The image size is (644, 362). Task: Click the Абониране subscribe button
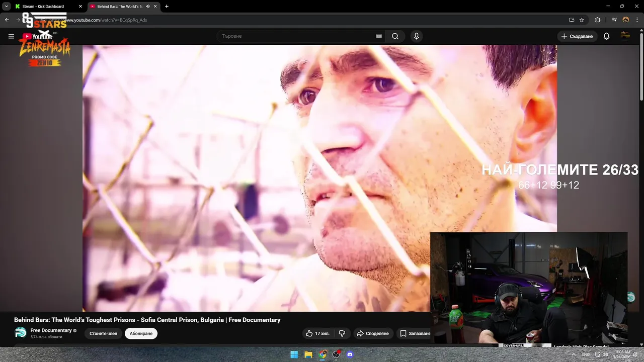pyautogui.click(x=141, y=333)
